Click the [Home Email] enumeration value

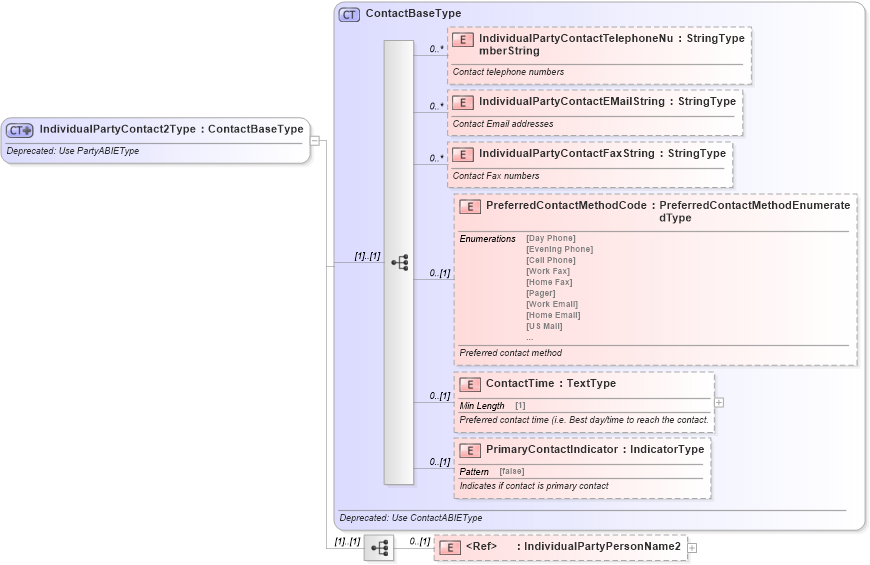[x=553, y=316]
